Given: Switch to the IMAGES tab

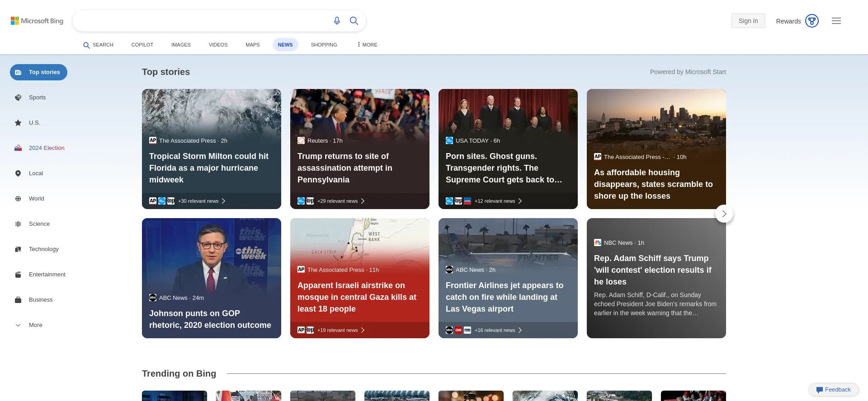Looking at the screenshot, I should click(181, 45).
